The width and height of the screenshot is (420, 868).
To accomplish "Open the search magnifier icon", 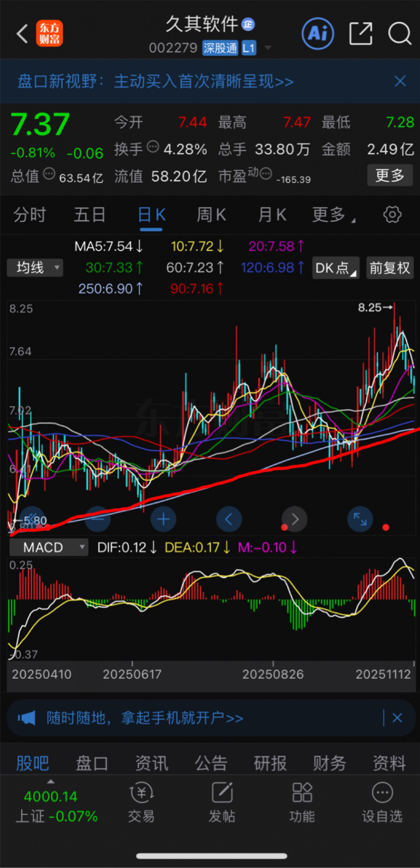I will coord(400,34).
